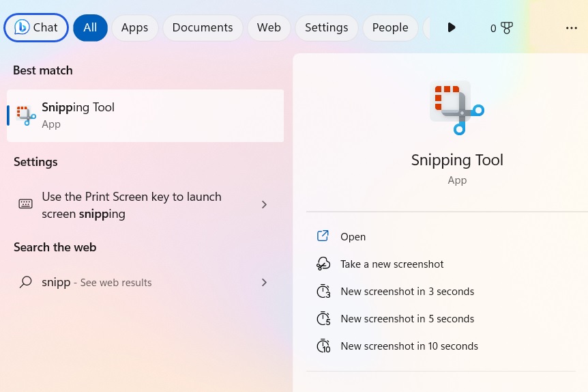Switch to the Apps filter tab
The height and width of the screenshot is (392, 588).
[x=134, y=28]
